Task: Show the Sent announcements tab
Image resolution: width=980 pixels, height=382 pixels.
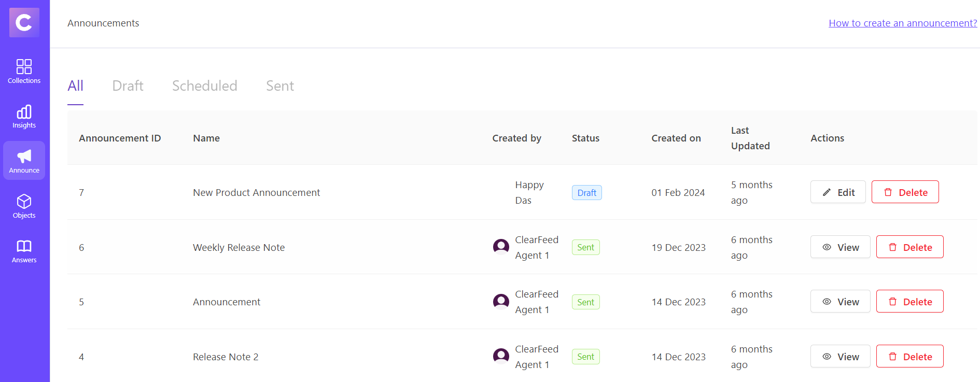Action: (279, 86)
